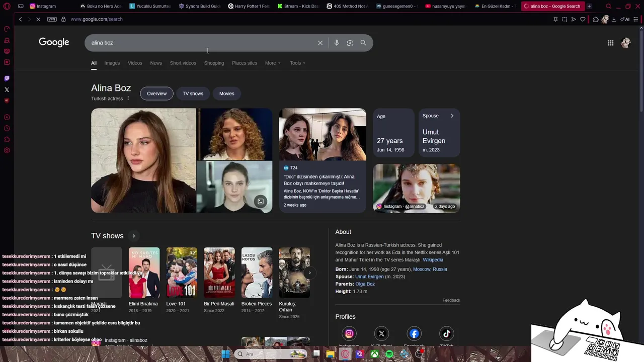
Task: Open downloads icon in Opera toolbar
Action: (x=614, y=19)
